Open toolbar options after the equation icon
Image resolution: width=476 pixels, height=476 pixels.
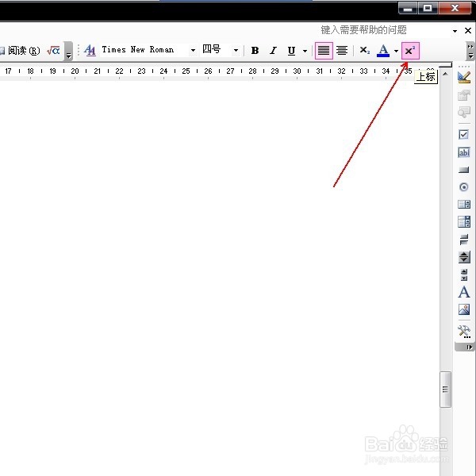coord(69,51)
